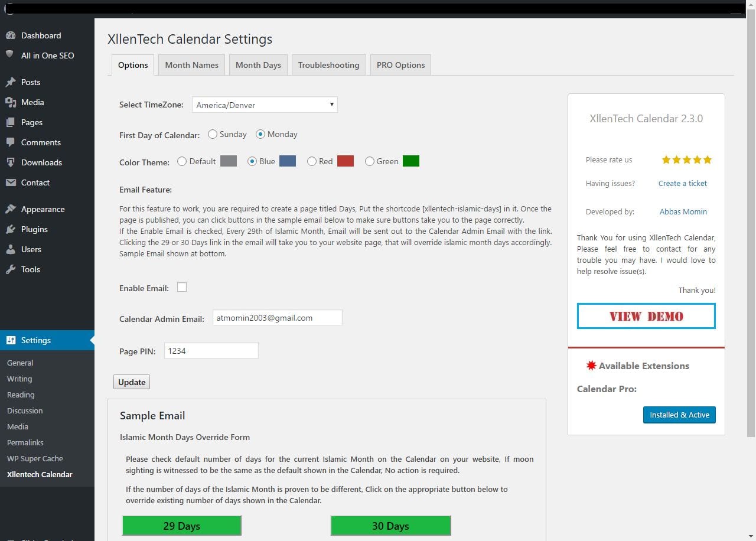Switch to the Month Names tab
756x541 pixels.
[191, 65]
